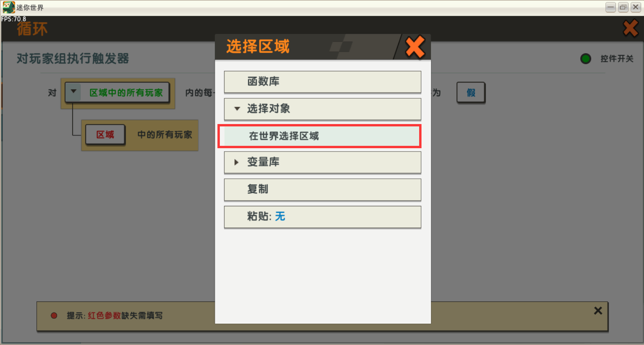Restore the window using title bar button
Image resolution: width=644 pixels, height=345 pixels.
tap(623, 7)
